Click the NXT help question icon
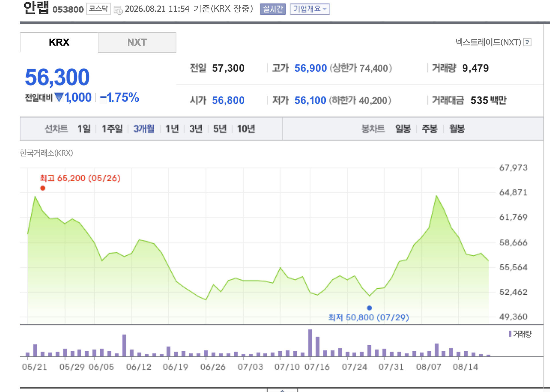Screen dimensions: 550x392 click(527, 42)
